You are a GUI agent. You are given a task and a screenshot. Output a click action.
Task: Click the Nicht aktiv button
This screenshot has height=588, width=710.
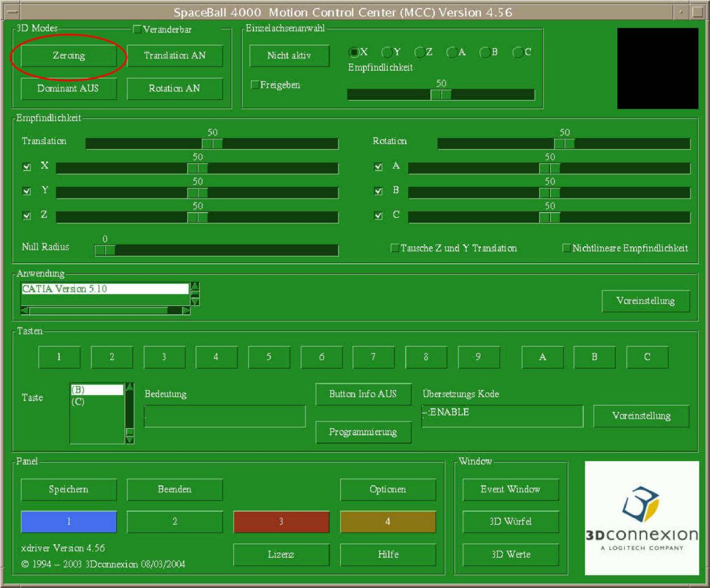[x=289, y=56]
